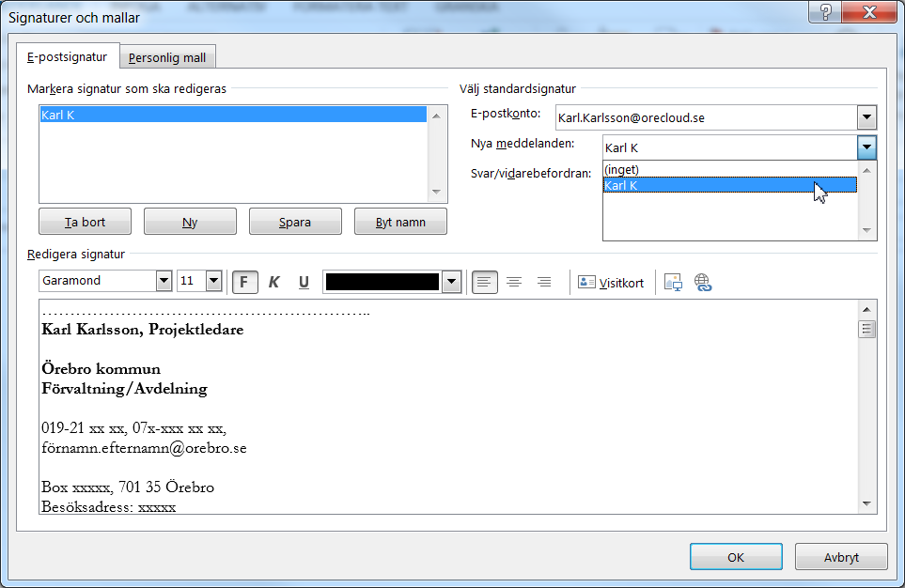Choose Karl K in the dropdown list

pos(729,185)
